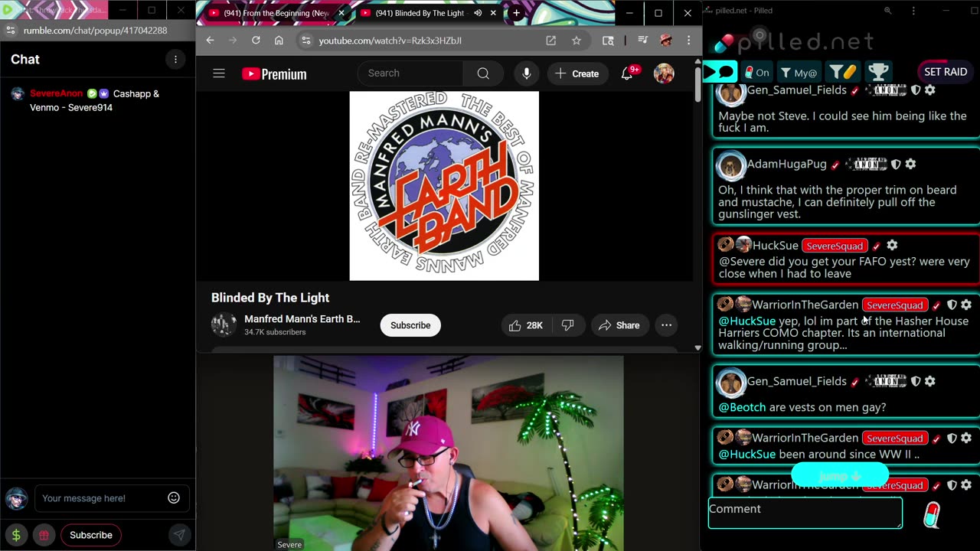The width and height of the screenshot is (980, 551).
Task: Mute the Blinded By The Light tab audio
Action: click(x=478, y=13)
